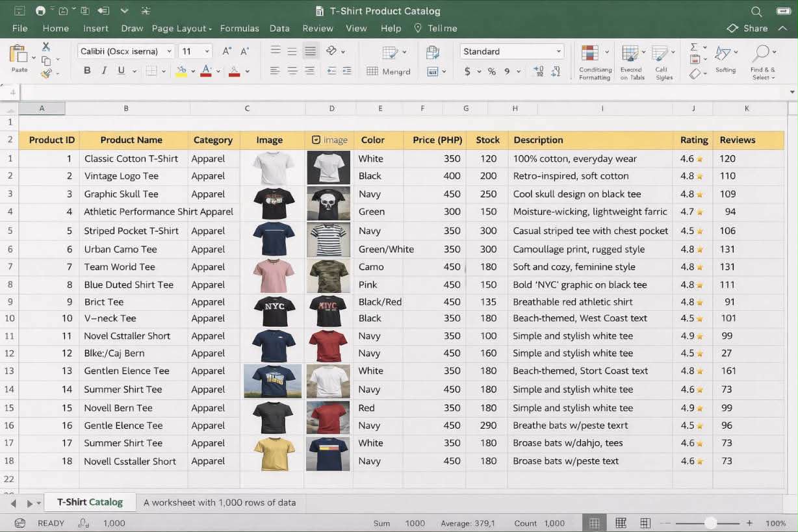Toggle underline formatting
Screen dimensions: 798x532
click(x=121, y=70)
